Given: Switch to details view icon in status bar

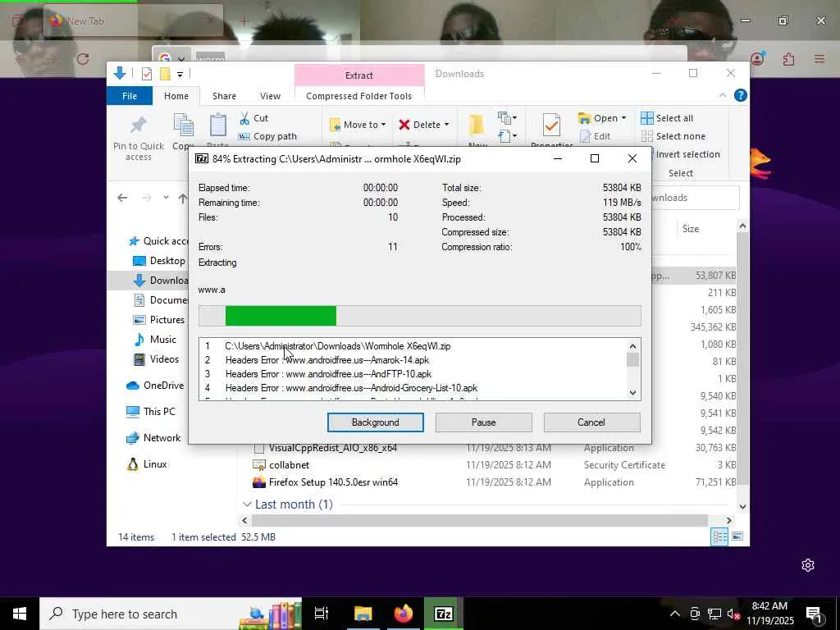Looking at the screenshot, I should click(x=719, y=536).
